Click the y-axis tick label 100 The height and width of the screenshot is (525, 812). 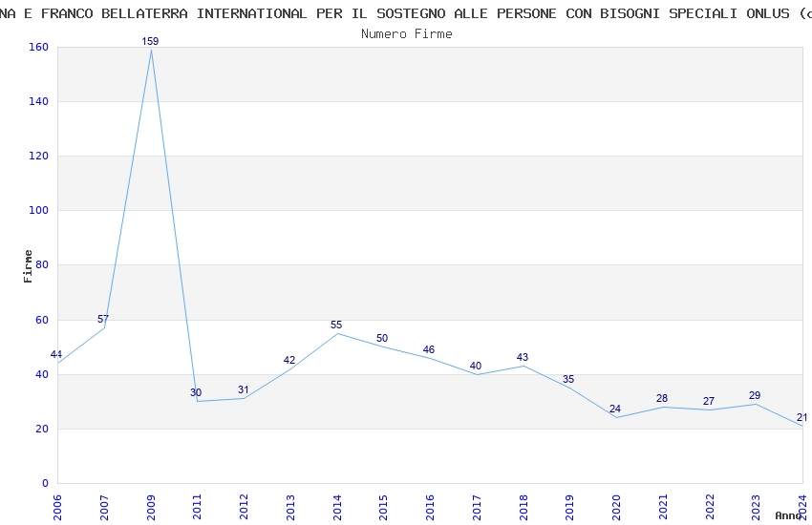pos(38,211)
